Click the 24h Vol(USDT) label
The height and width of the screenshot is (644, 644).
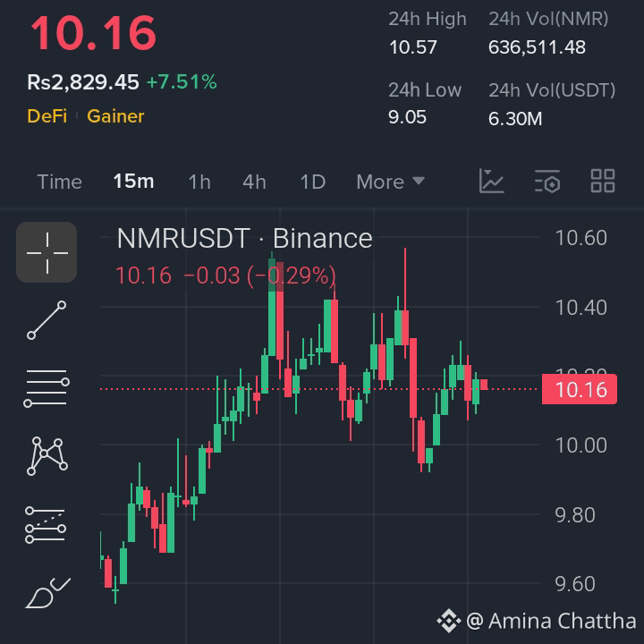click(x=552, y=90)
